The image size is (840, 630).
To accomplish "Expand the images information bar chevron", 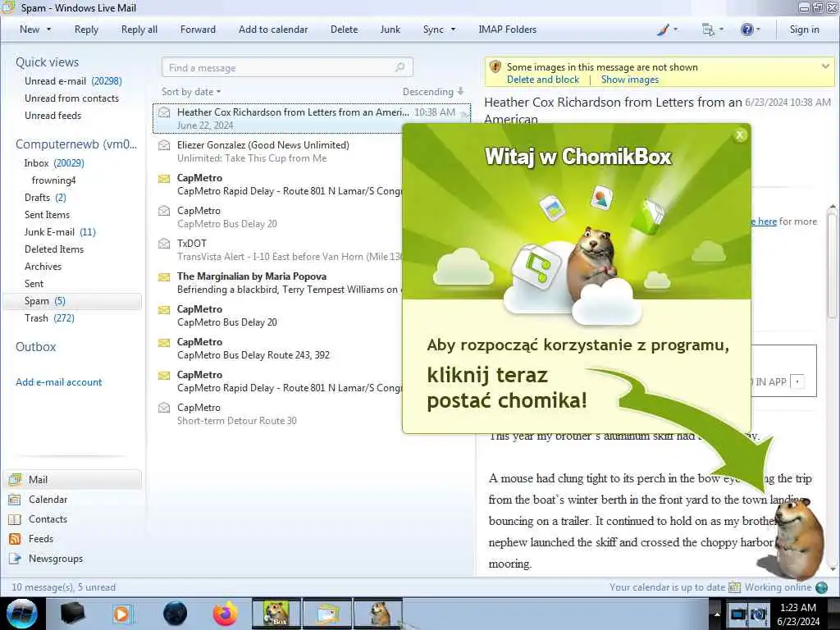I will click(825, 66).
